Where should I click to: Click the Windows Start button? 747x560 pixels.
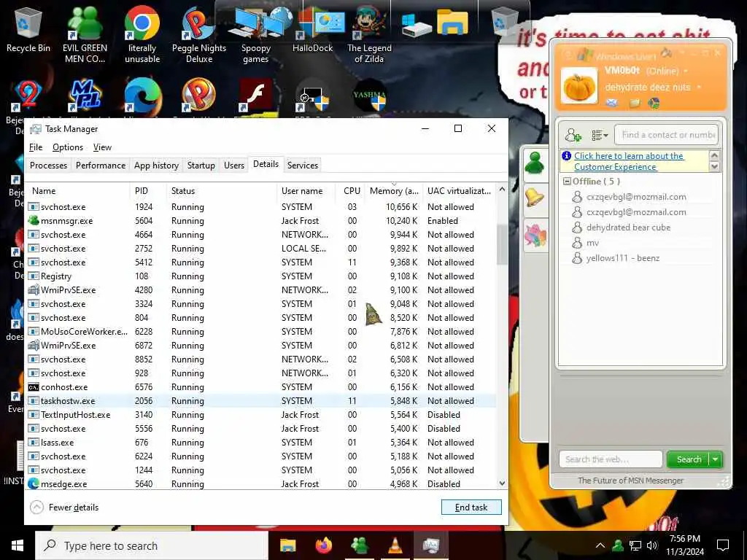tap(18, 545)
